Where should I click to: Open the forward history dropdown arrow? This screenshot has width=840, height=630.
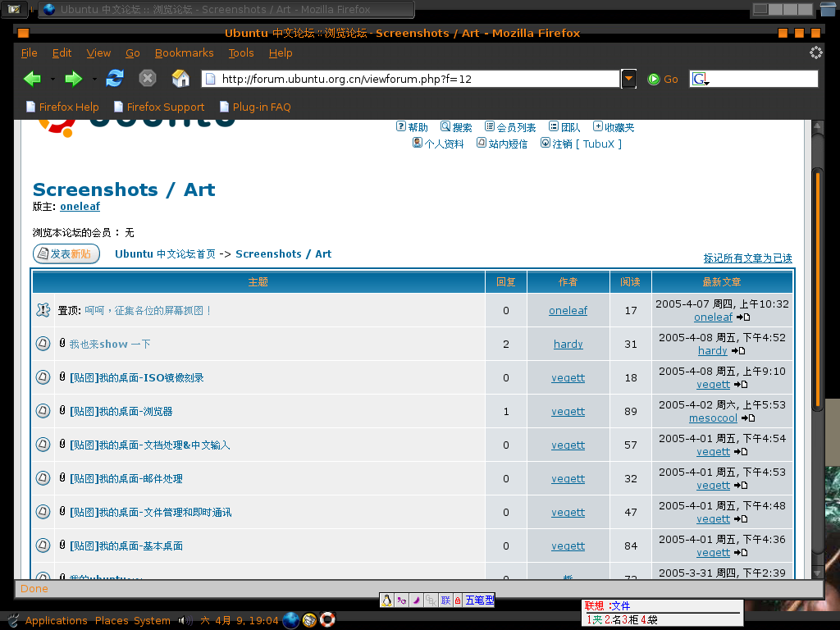click(94, 80)
